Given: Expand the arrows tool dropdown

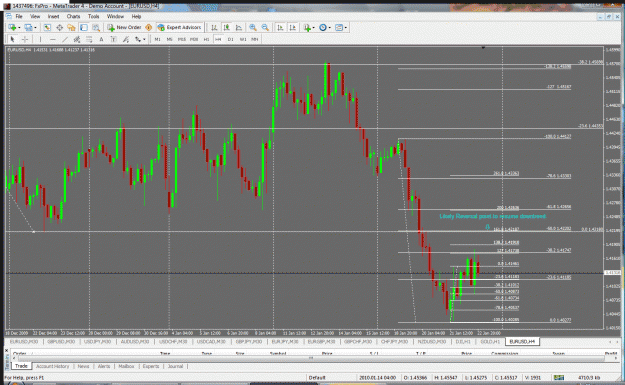Looking at the screenshot, I should pos(144,39).
